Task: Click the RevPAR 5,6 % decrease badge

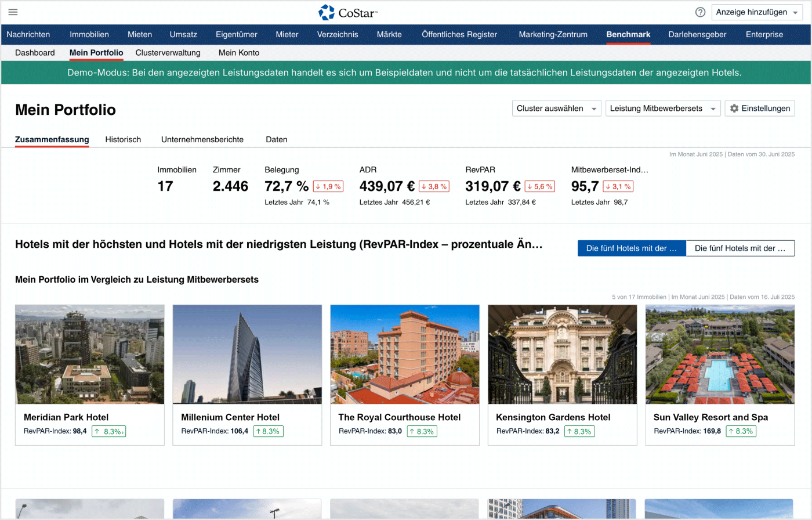Action: point(539,186)
